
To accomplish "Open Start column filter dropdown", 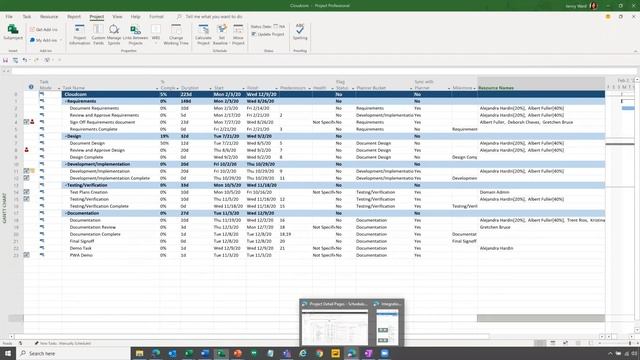I will (243, 89).
